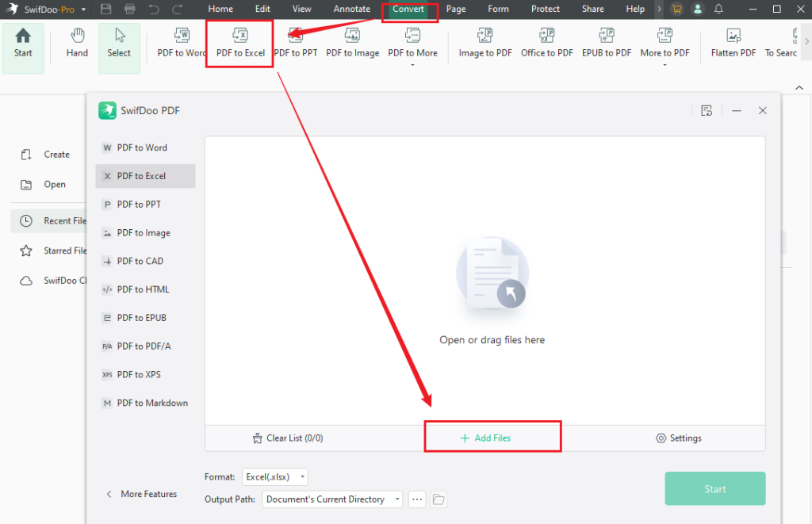
Task: Open the Help tab
Action: pos(635,9)
